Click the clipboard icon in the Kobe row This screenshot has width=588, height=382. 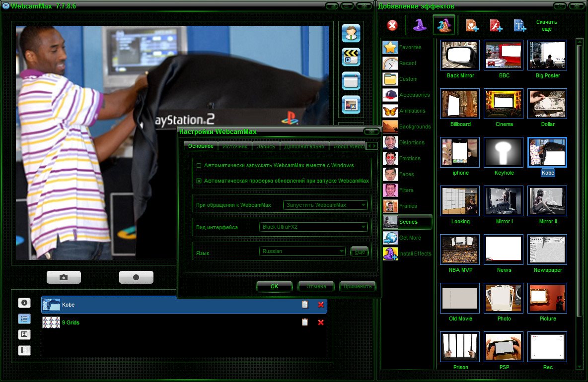305,305
